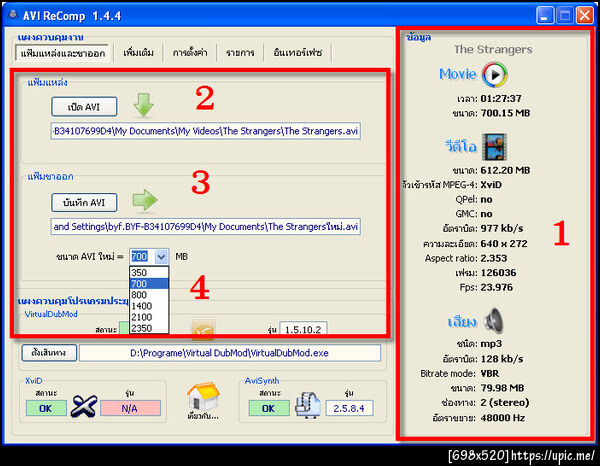The width and height of the screenshot is (600, 466).
Task: Select 700 in the size list
Action: click(x=149, y=284)
